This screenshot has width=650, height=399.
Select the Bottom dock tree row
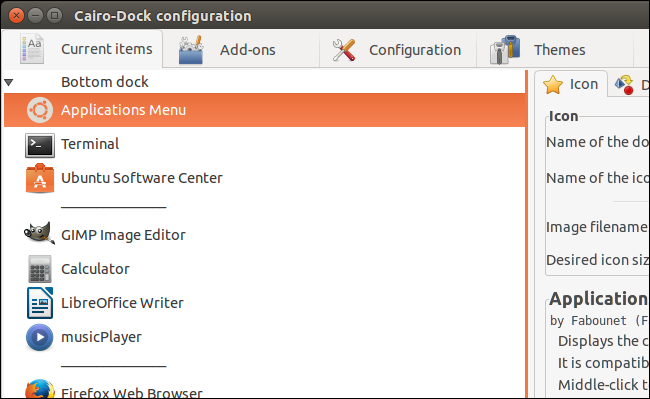[264, 82]
